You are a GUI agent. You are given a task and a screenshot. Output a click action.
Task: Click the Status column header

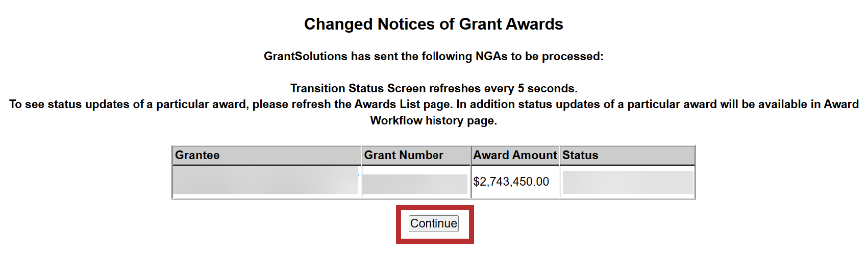580,155
